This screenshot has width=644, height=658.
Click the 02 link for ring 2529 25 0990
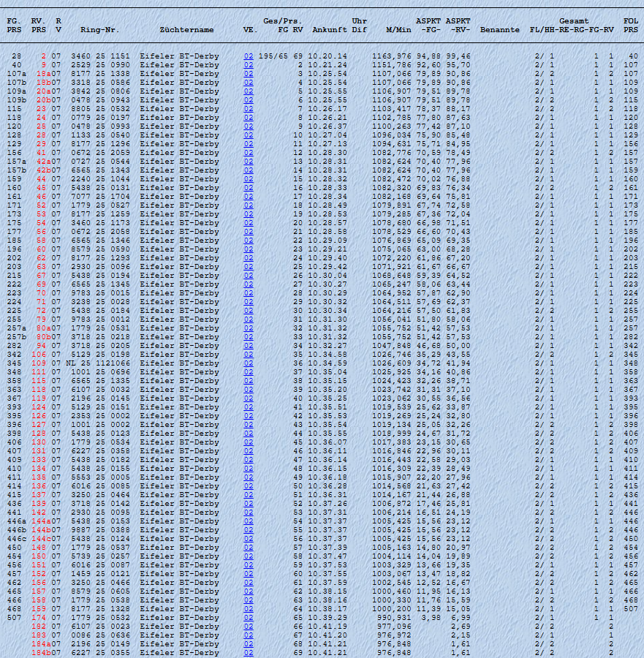(x=249, y=64)
